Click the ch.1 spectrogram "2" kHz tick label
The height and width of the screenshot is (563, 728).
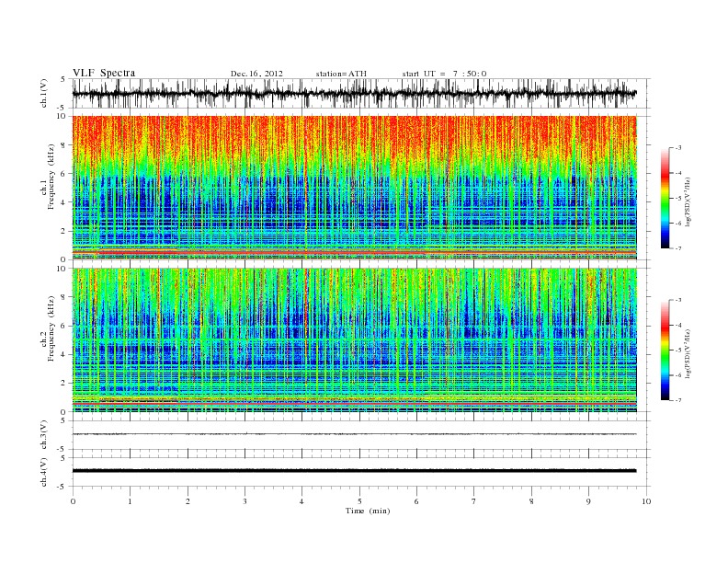coord(64,231)
